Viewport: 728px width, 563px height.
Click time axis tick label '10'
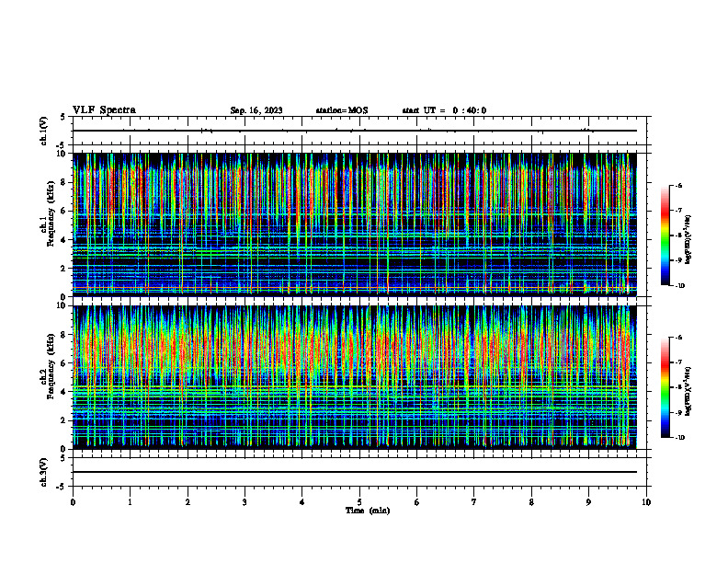646,502
